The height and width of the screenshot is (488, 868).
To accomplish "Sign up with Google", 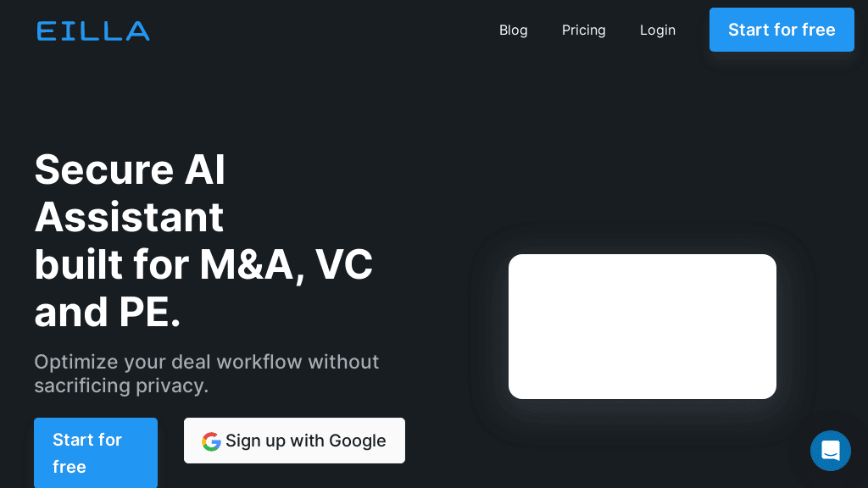I will (294, 441).
